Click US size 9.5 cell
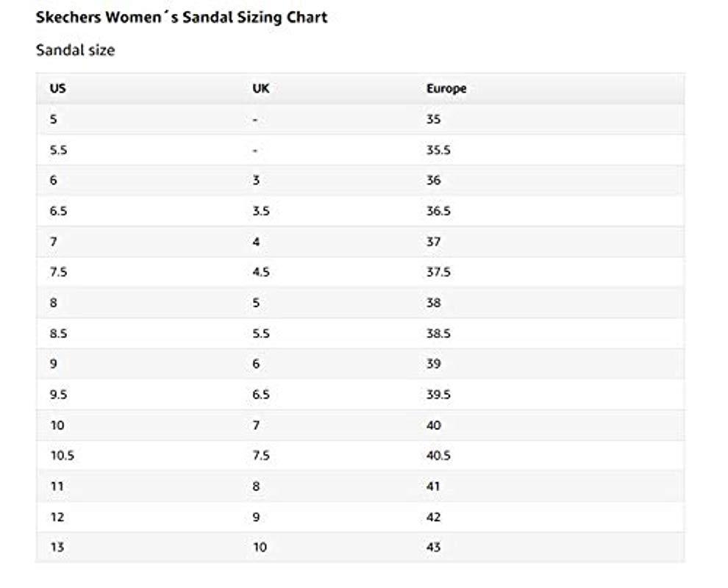728x588 pixels. pyautogui.click(x=59, y=395)
